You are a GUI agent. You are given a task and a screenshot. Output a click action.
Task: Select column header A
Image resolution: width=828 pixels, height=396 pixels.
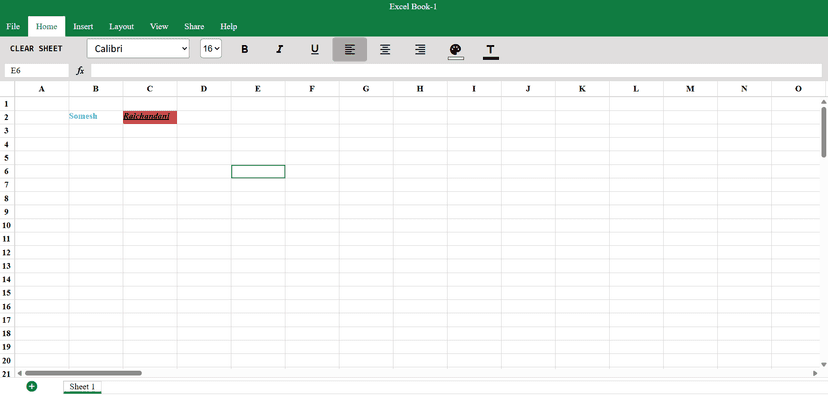click(42, 89)
